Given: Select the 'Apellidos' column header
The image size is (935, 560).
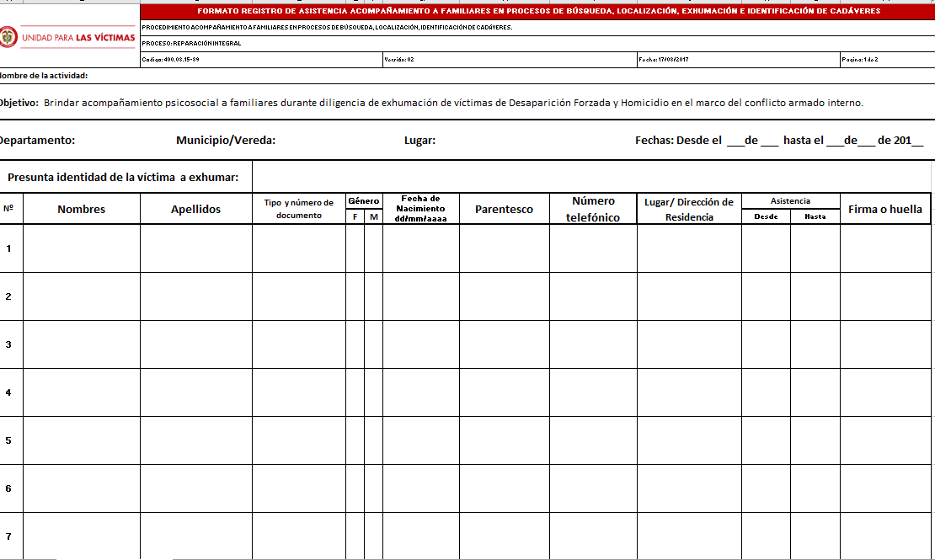Looking at the screenshot, I should (x=196, y=209).
